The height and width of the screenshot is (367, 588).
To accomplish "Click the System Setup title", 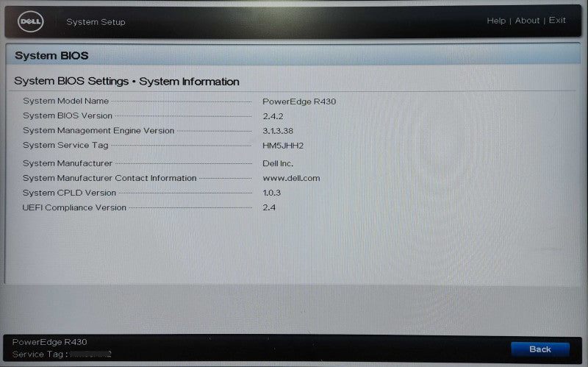I will 96,22.
